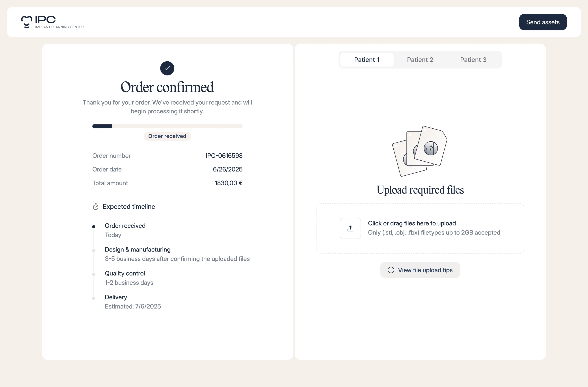This screenshot has width=588, height=387.
Task: Switch to the Patient 1 tab
Action: [367, 60]
